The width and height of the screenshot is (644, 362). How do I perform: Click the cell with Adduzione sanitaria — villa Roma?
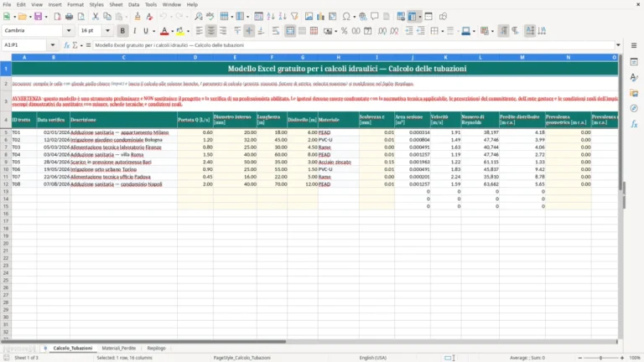[x=123, y=155]
